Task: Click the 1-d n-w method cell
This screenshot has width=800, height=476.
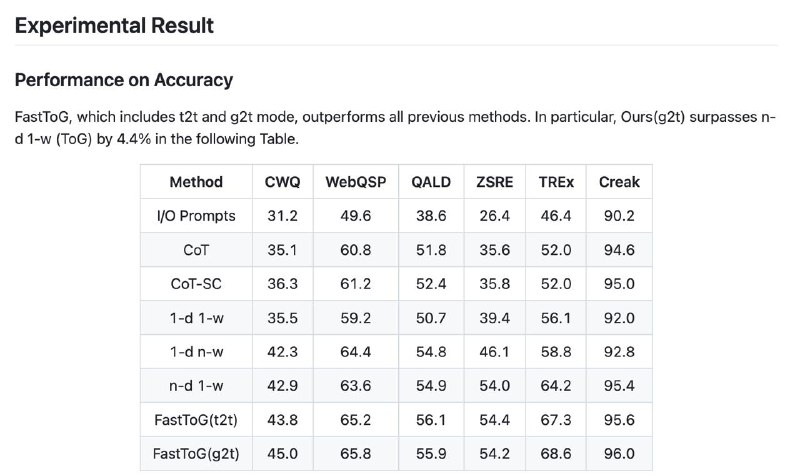Action: (x=196, y=352)
